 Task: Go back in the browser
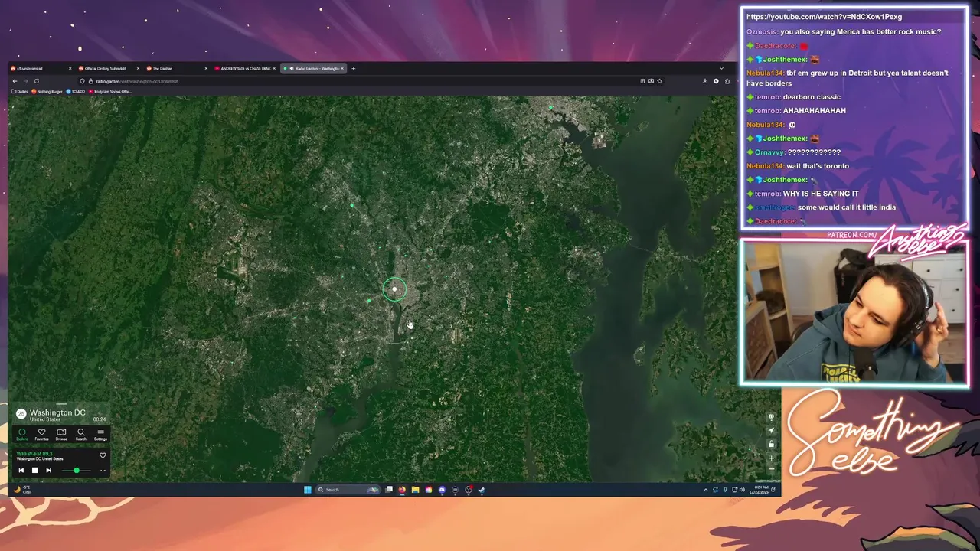click(15, 81)
